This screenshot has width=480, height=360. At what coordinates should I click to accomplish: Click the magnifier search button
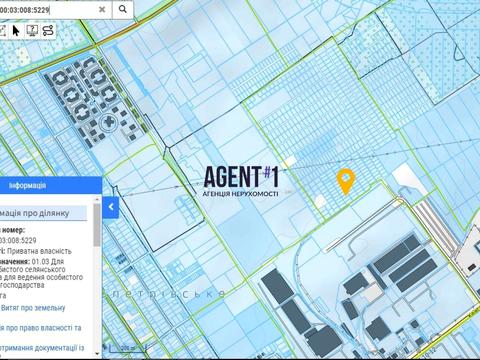[123, 9]
